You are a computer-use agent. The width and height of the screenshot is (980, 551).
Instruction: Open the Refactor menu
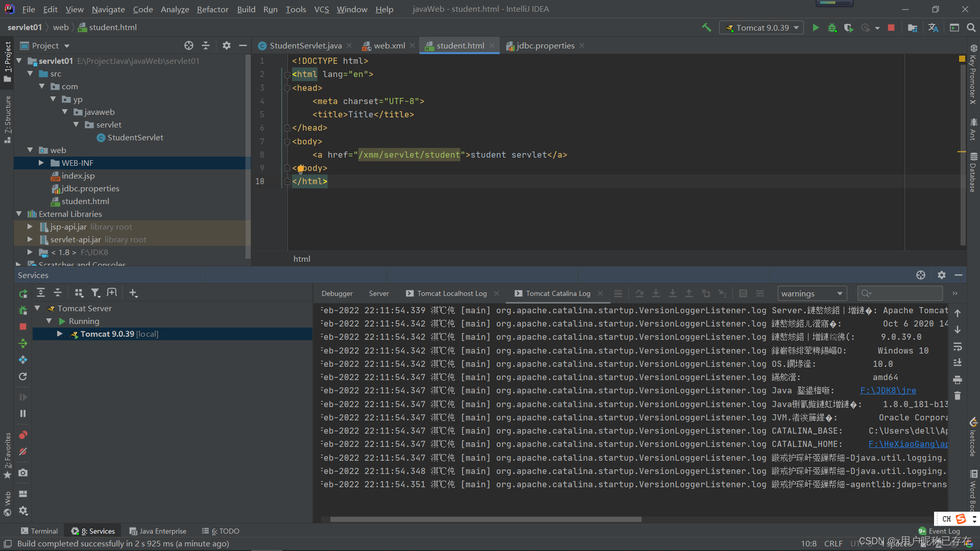pos(212,9)
